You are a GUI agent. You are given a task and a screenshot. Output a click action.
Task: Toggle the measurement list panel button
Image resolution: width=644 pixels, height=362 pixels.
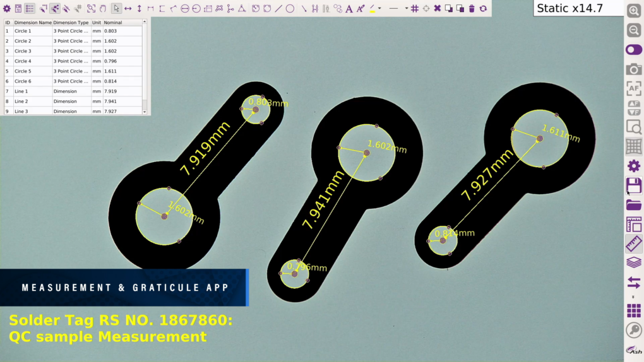[x=30, y=9]
